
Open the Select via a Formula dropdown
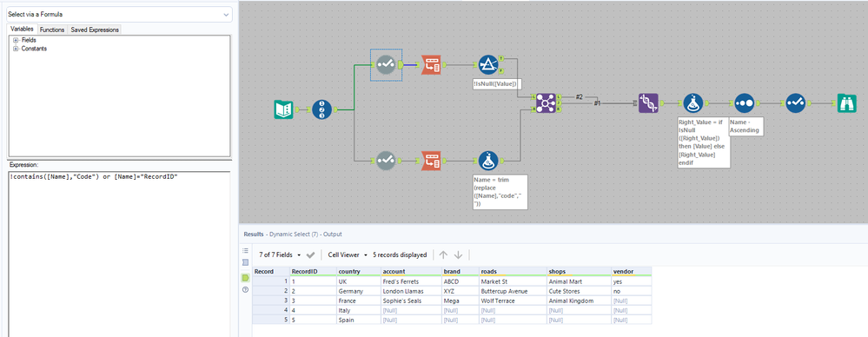pyautogui.click(x=119, y=14)
